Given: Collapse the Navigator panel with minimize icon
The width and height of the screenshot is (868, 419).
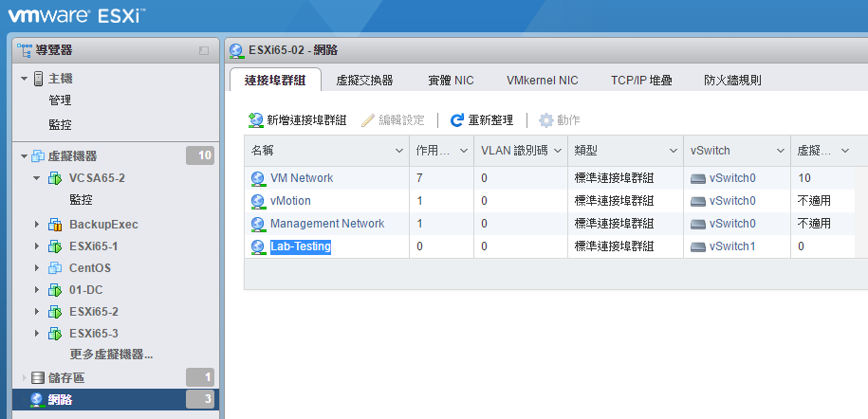Looking at the screenshot, I should click(204, 51).
